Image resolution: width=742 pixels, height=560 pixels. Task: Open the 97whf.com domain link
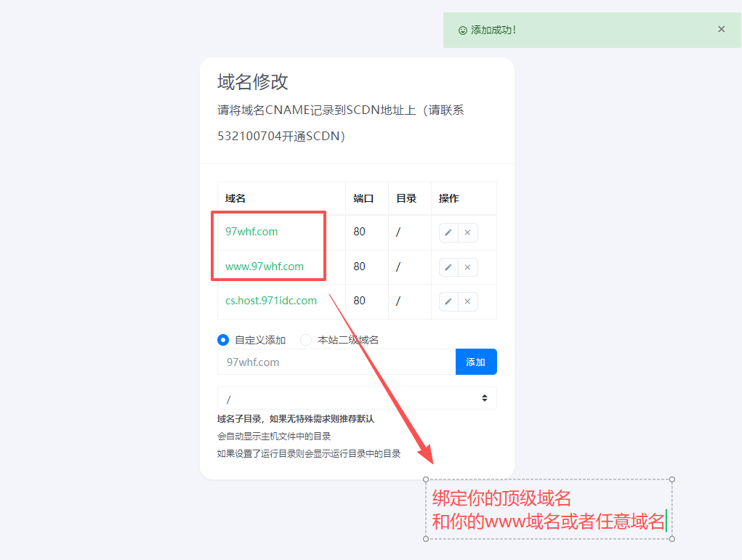(251, 232)
